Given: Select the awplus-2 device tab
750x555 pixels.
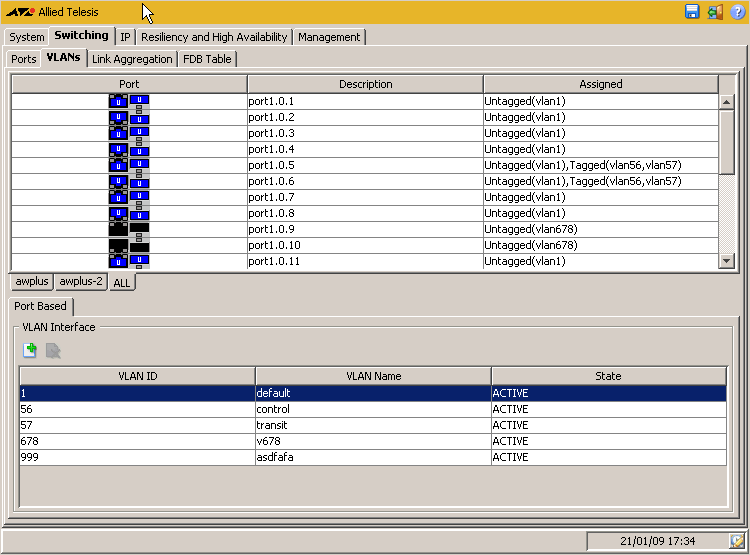Looking at the screenshot, I should pos(81,282).
